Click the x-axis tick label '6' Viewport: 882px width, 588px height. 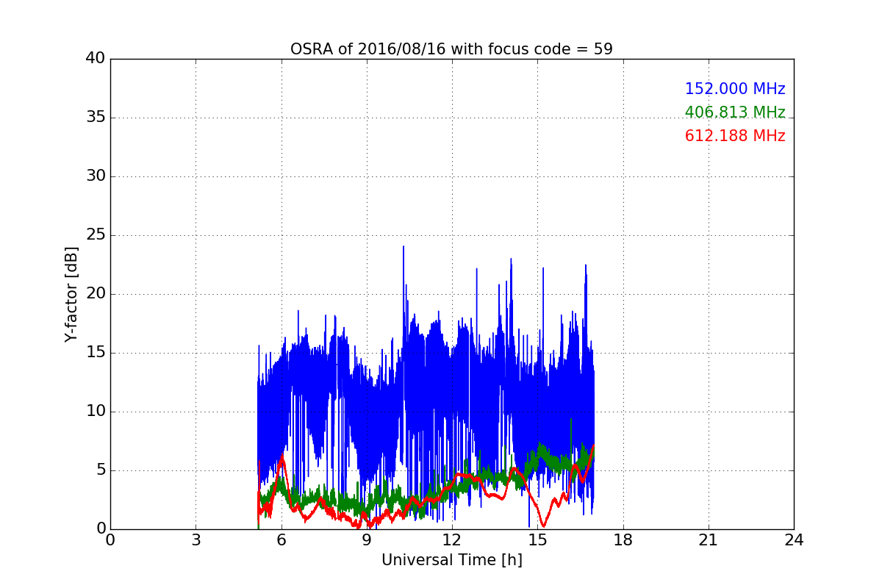281,540
